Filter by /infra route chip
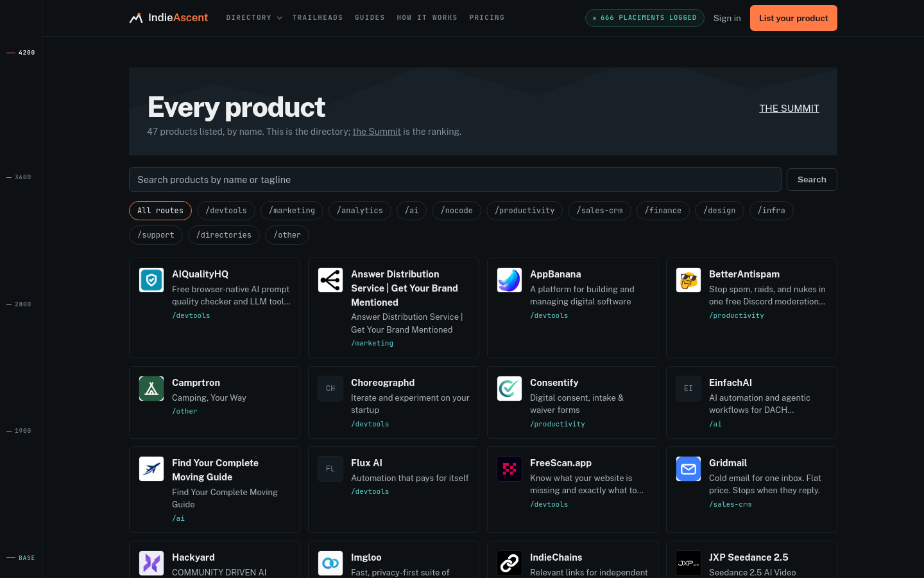The image size is (924, 578). (771, 211)
